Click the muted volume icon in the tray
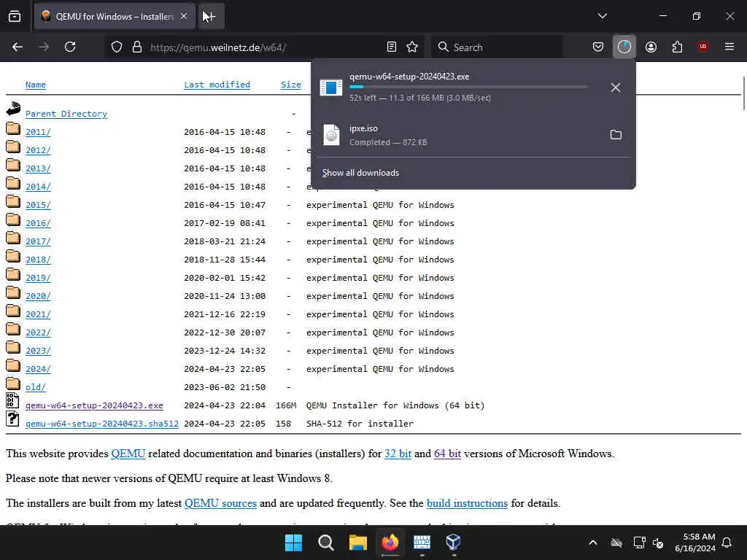This screenshot has width=747, height=560. click(x=658, y=542)
